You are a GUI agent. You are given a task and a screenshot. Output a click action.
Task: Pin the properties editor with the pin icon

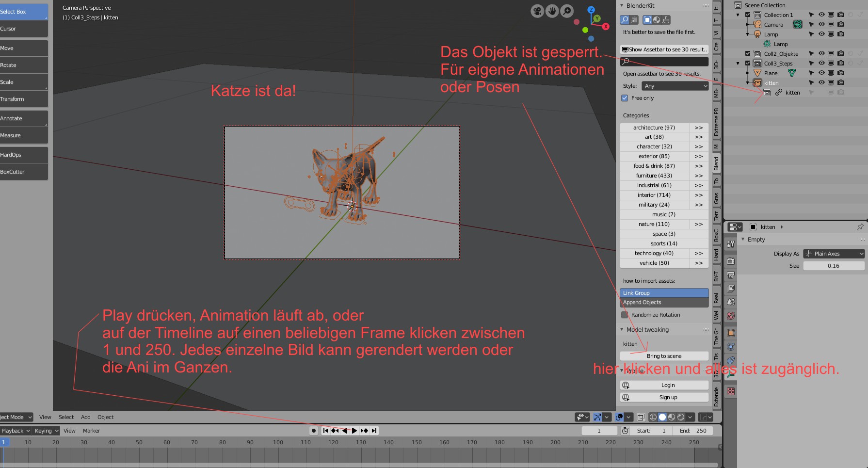click(x=860, y=227)
